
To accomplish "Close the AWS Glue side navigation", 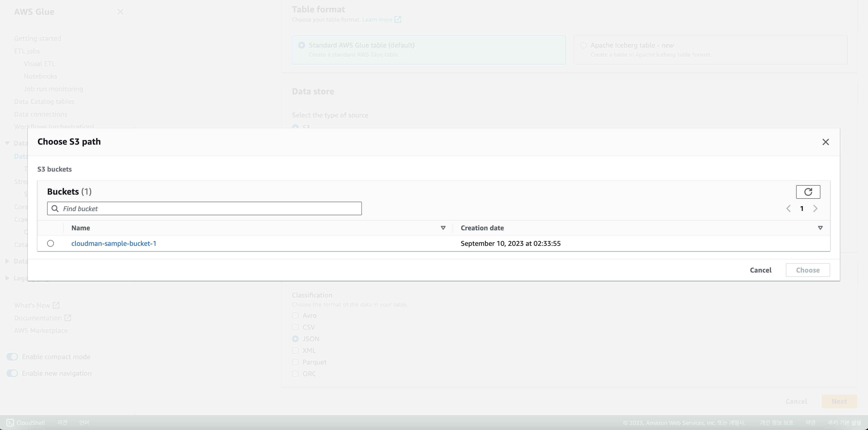I will pyautogui.click(x=120, y=12).
